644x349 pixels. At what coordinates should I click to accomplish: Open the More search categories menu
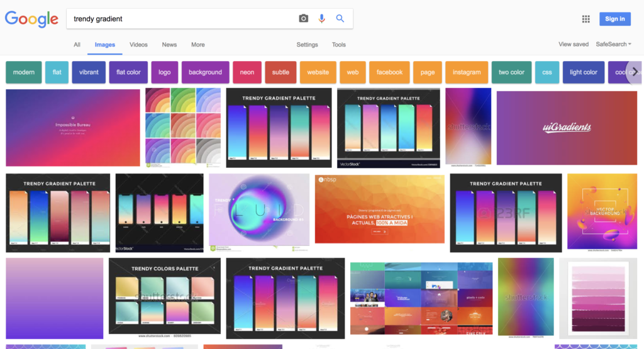tap(198, 45)
